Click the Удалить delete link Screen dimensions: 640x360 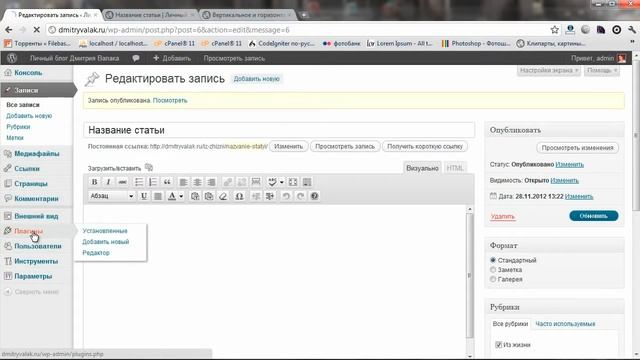click(x=503, y=216)
